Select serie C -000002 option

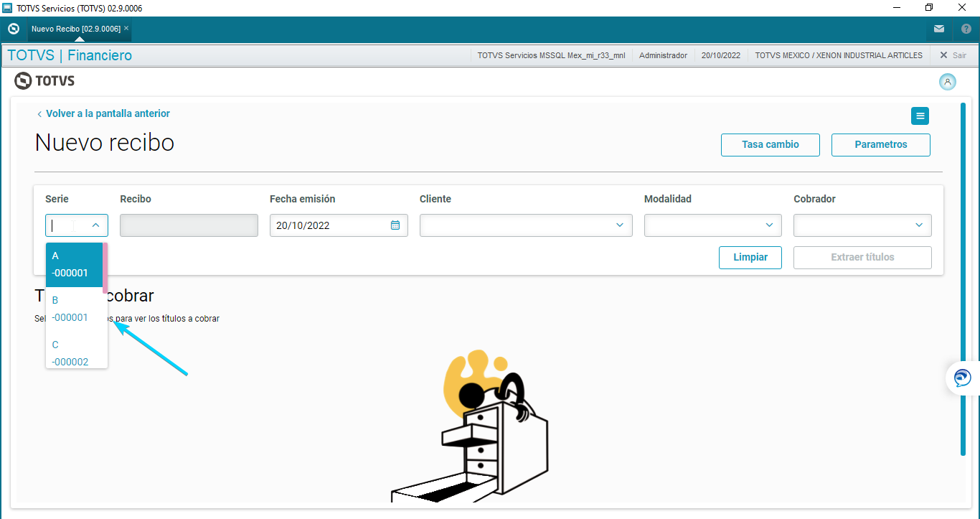click(75, 351)
